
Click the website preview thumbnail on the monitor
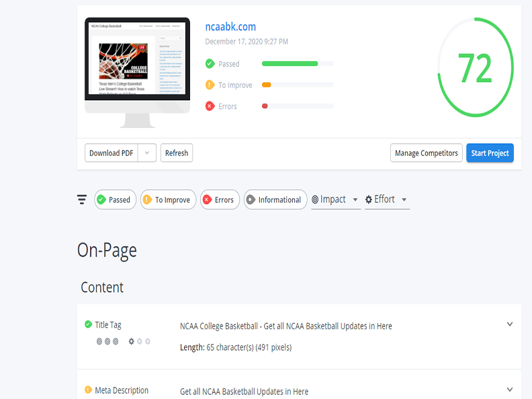[138, 58]
